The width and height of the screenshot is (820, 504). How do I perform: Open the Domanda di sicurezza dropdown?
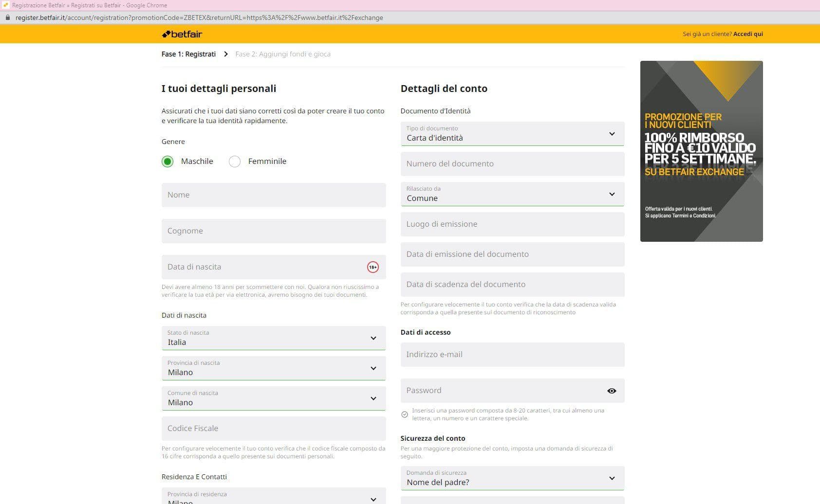[x=512, y=478]
